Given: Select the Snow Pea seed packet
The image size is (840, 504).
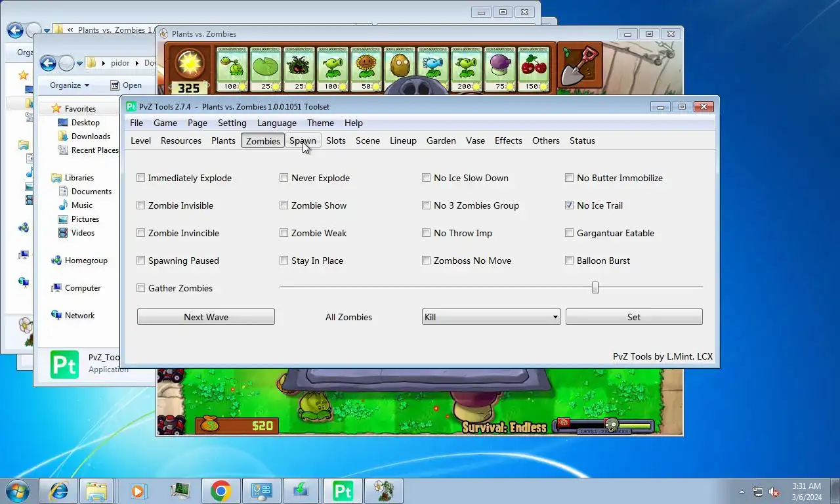Looking at the screenshot, I should click(x=433, y=69).
